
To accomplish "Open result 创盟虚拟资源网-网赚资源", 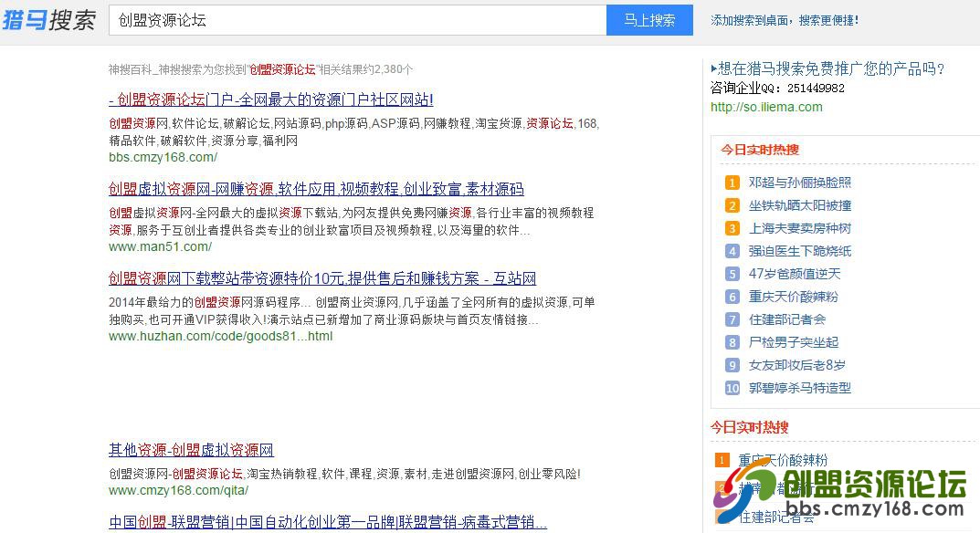I will tap(316, 189).
